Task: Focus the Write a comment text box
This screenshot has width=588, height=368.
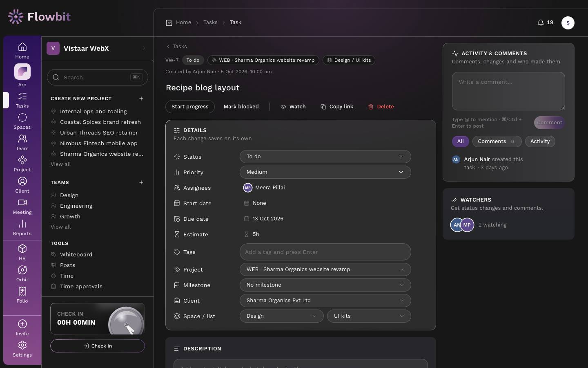Action: (x=508, y=91)
